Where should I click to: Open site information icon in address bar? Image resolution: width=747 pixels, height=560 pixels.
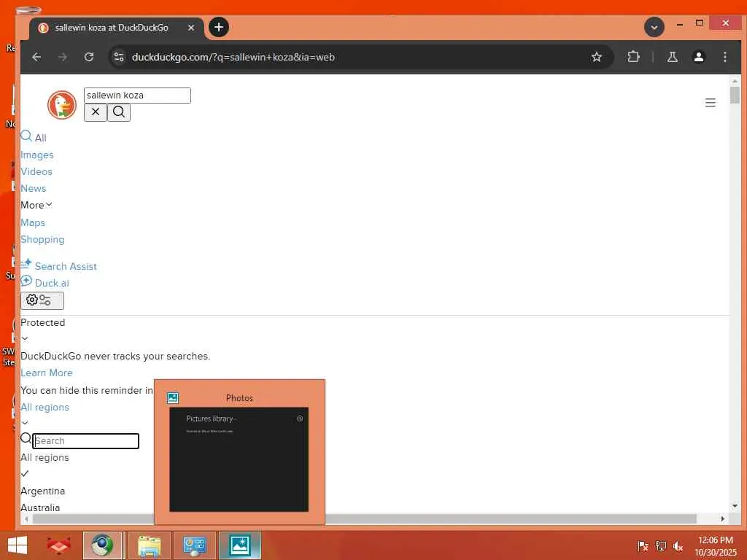coord(119,57)
